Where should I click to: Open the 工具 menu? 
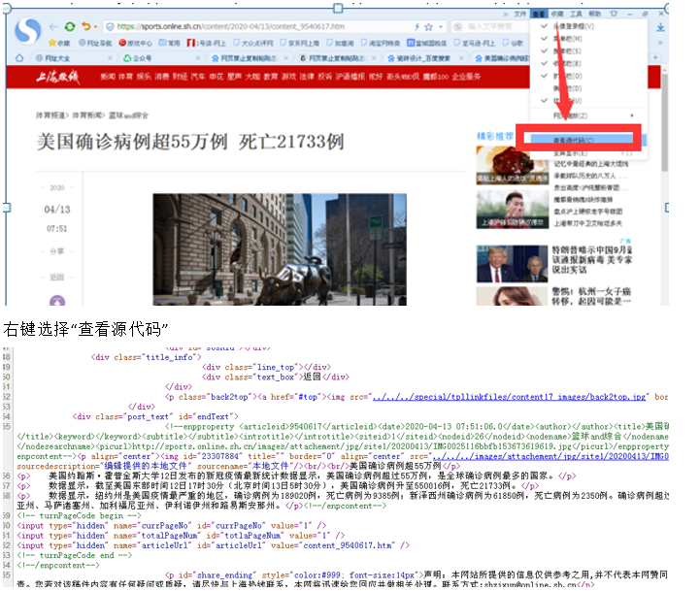point(576,15)
